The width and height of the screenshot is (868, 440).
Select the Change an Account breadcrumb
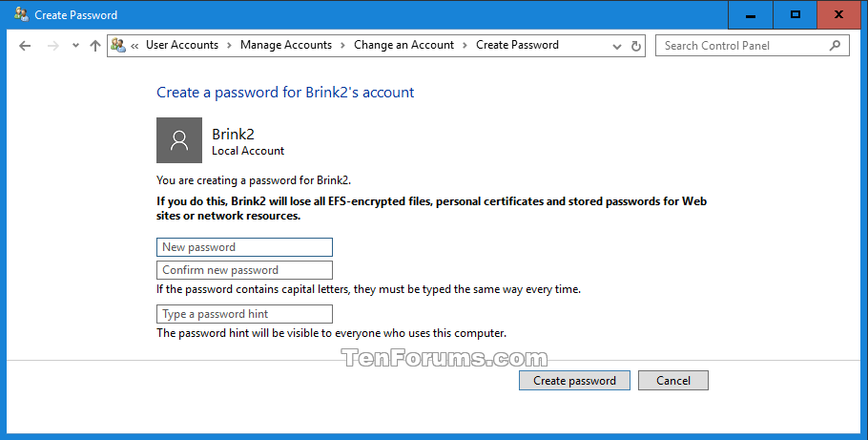pyautogui.click(x=403, y=45)
